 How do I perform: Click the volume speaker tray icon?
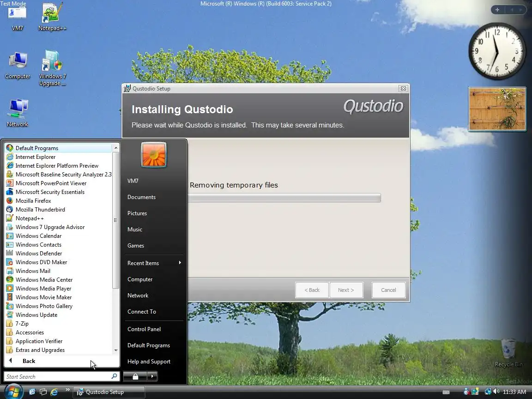[496, 392]
